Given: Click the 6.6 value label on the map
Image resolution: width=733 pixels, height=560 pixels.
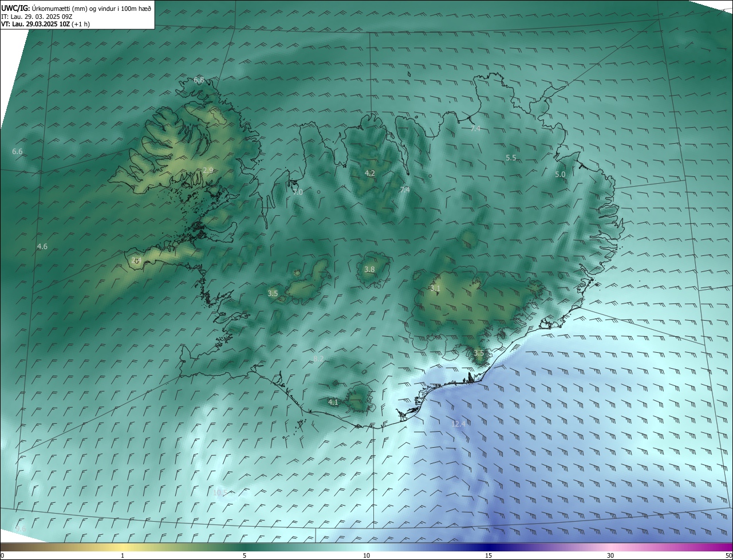Looking at the screenshot, I should pos(17,152).
